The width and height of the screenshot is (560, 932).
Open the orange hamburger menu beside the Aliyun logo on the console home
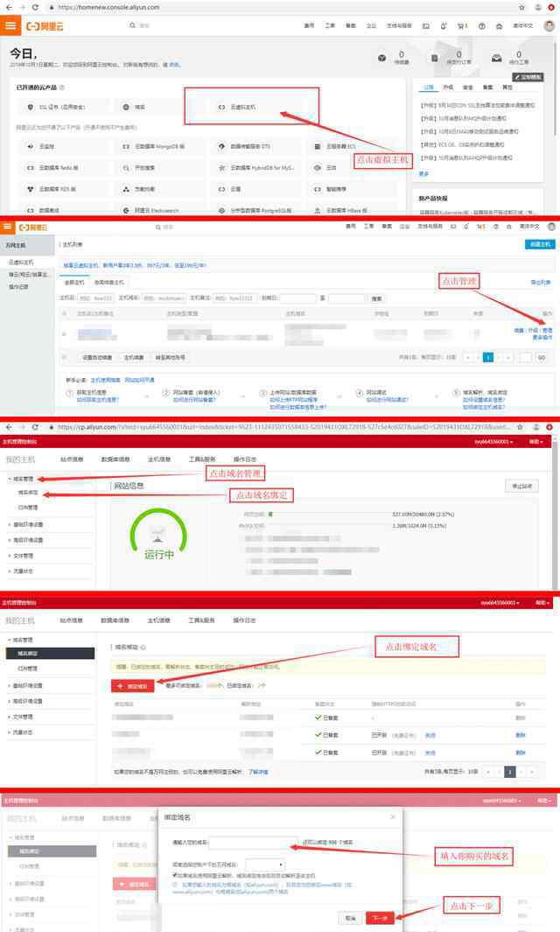10,25
